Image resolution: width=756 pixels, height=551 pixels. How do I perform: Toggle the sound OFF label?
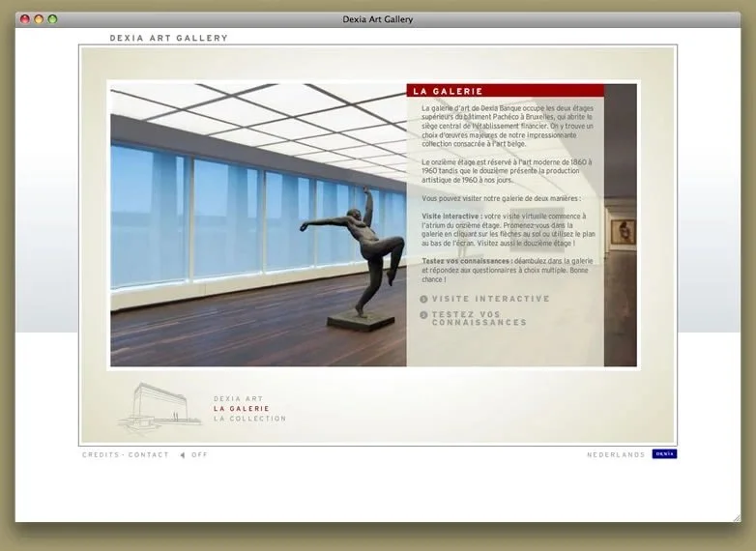coord(199,454)
